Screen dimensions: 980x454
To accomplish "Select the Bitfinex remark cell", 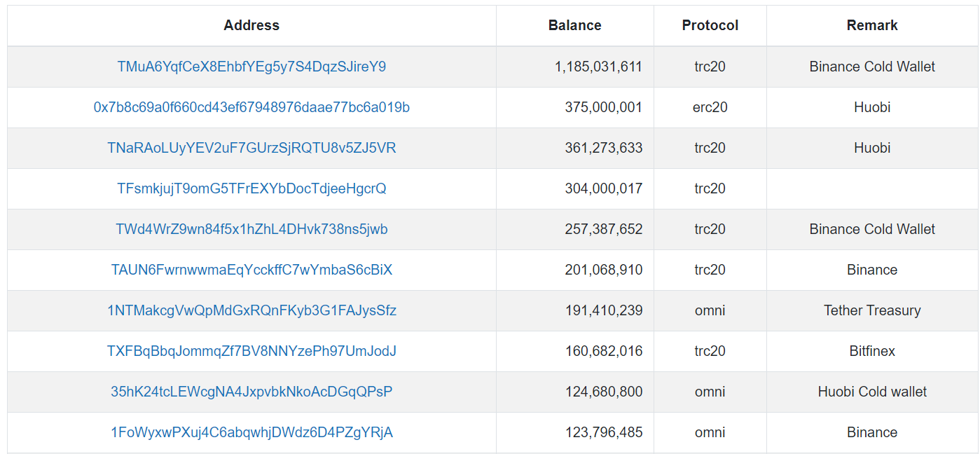I will (872, 351).
